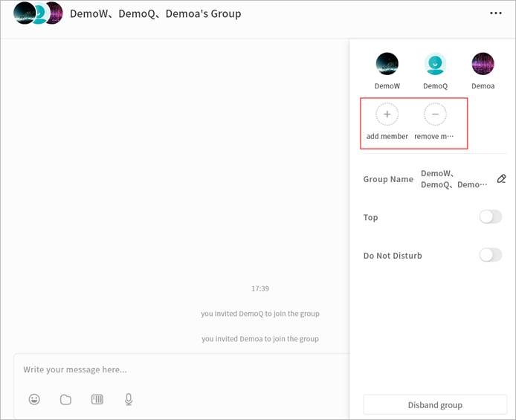Select Demoa's avatar in member list
This screenshot has height=420, width=516.
point(483,64)
